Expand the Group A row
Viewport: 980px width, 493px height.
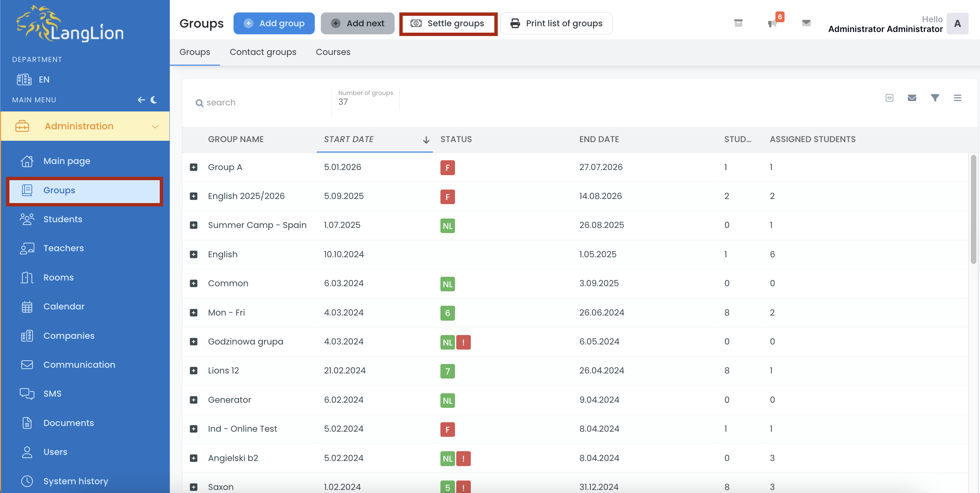point(194,167)
